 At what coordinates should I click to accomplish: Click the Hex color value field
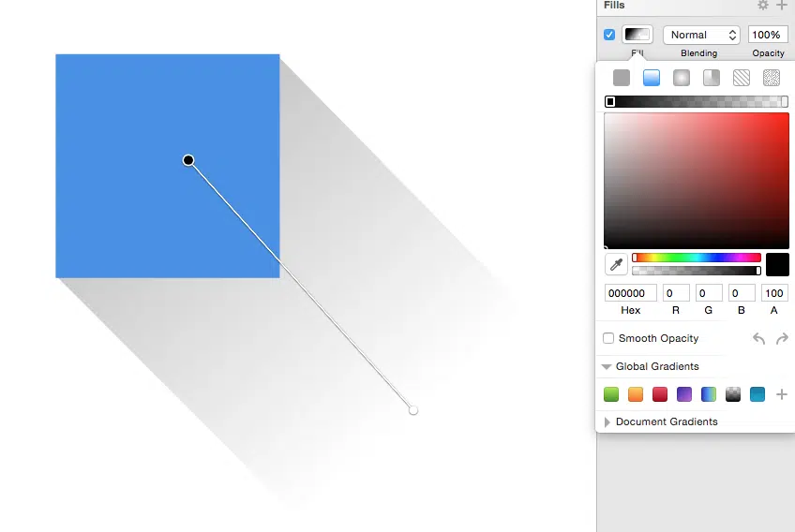[x=631, y=293]
